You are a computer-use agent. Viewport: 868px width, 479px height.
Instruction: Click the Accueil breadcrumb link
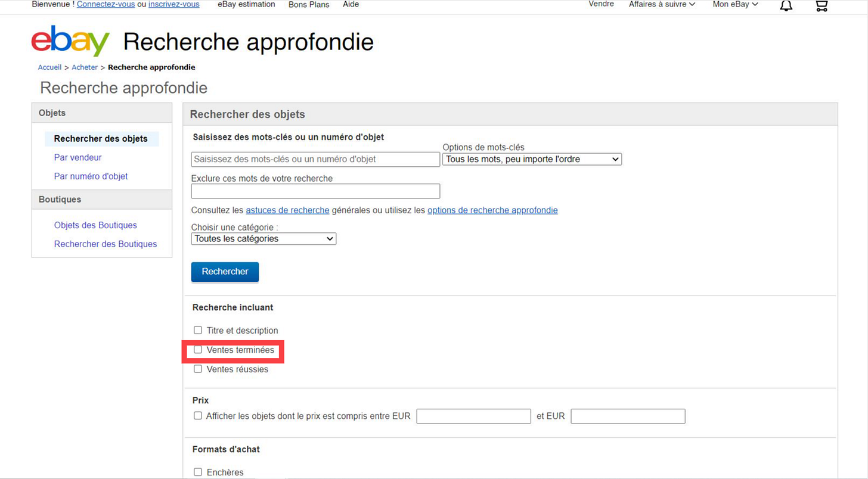[x=49, y=67]
